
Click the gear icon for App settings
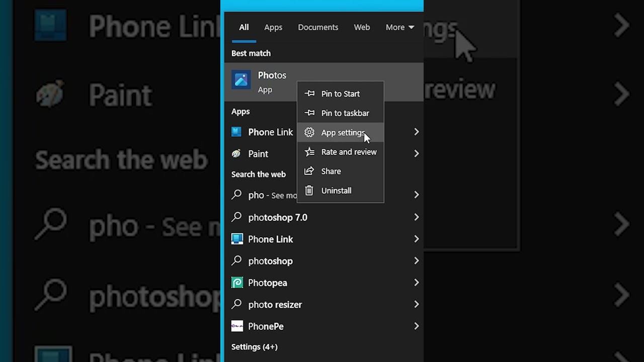(x=309, y=133)
